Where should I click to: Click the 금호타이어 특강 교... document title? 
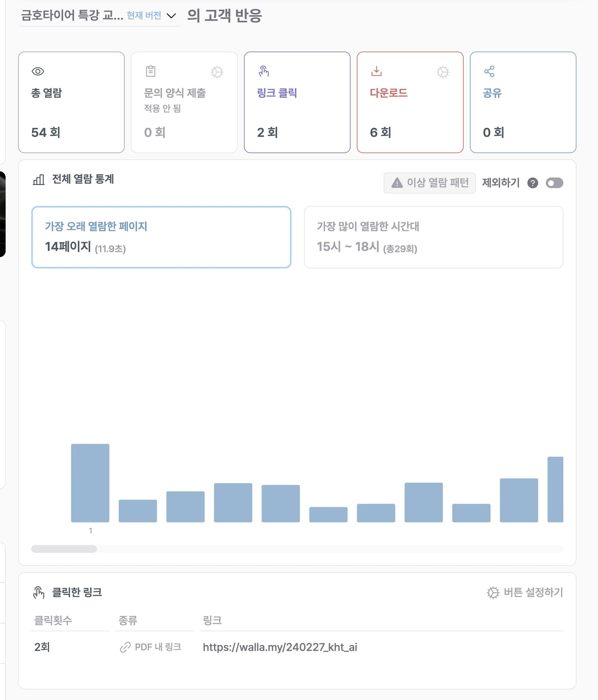(x=72, y=15)
